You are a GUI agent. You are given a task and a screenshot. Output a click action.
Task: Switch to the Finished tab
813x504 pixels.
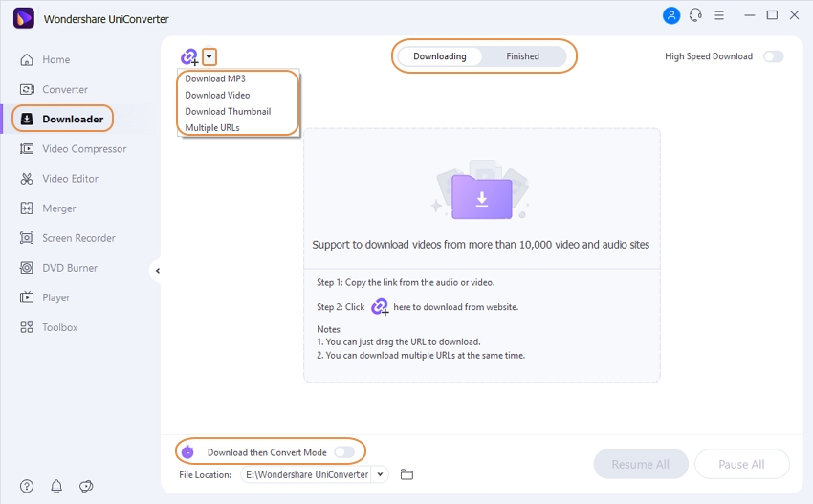522,56
